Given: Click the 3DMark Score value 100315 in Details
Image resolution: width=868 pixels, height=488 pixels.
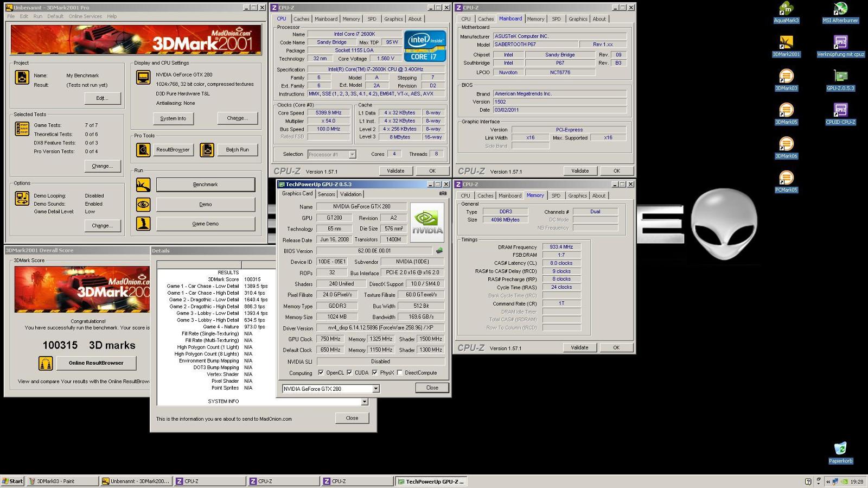Looking at the screenshot, I should 252,280.
